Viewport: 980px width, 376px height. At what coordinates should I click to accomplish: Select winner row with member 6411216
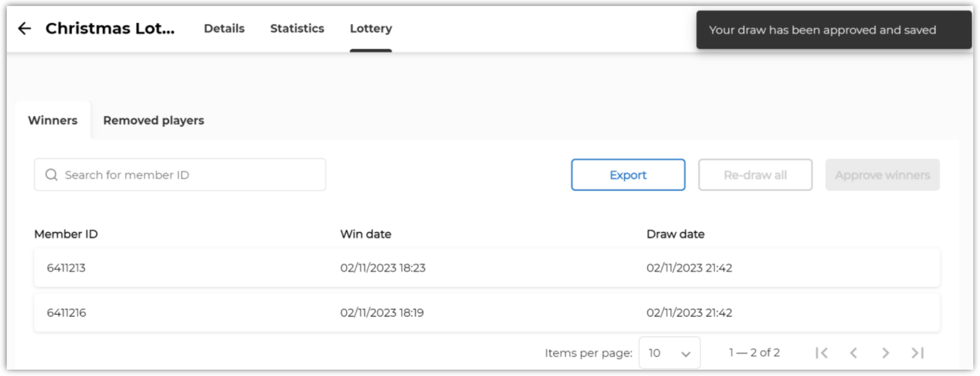[487, 313]
